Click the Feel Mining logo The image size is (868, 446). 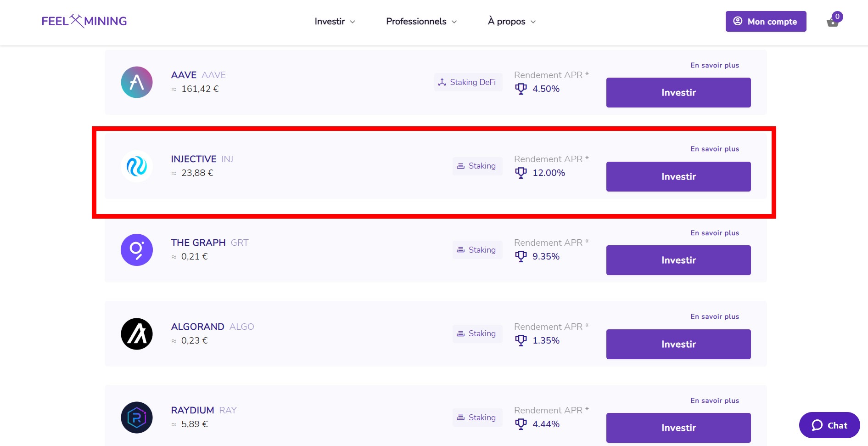(x=84, y=21)
